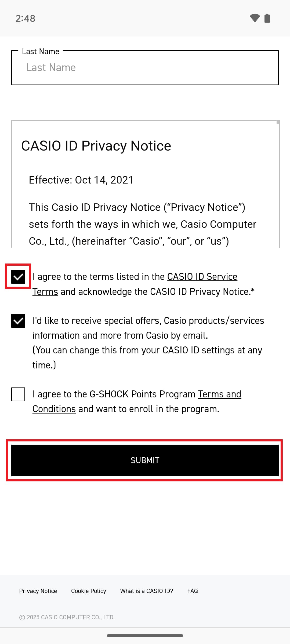The image size is (290, 644).
Task: Click the privacy notice body paragraph
Action: [142, 224]
